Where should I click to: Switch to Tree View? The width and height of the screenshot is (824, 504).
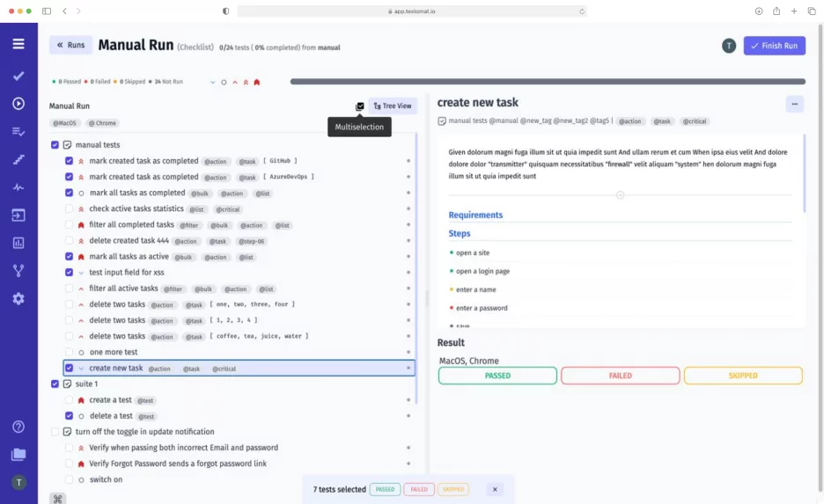pyautogui.click(x=393, y=106)
